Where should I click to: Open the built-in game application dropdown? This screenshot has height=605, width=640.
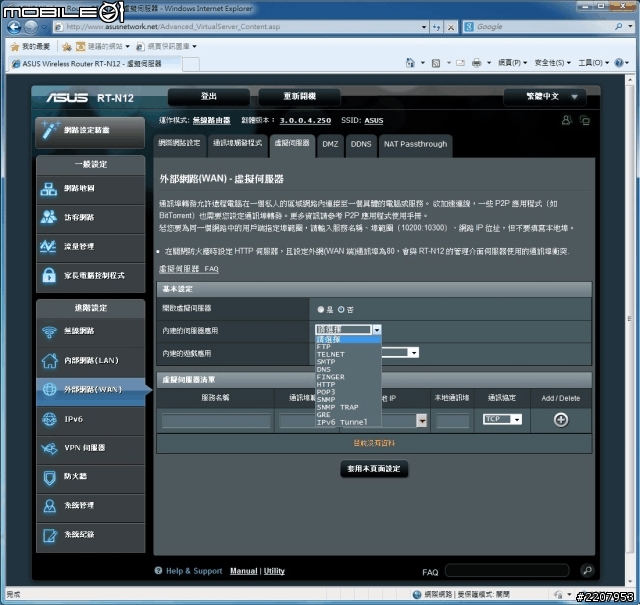coord(400,353)
